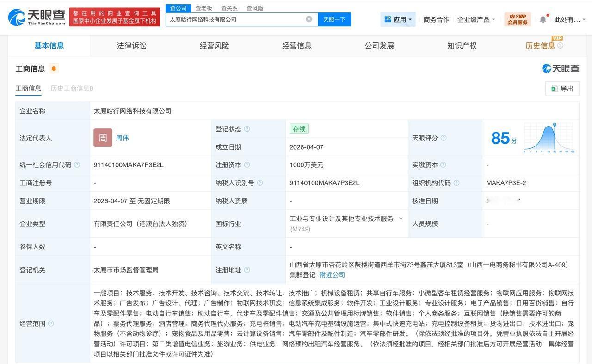
Task: Click the notification bell in the top bar
Action: click(542, 19)
